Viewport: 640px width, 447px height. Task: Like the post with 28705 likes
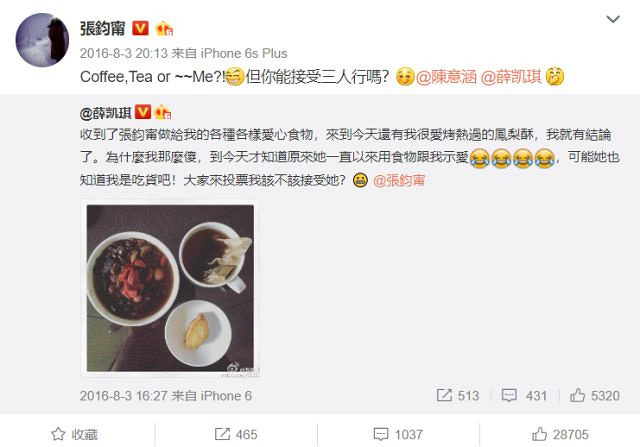560,434
